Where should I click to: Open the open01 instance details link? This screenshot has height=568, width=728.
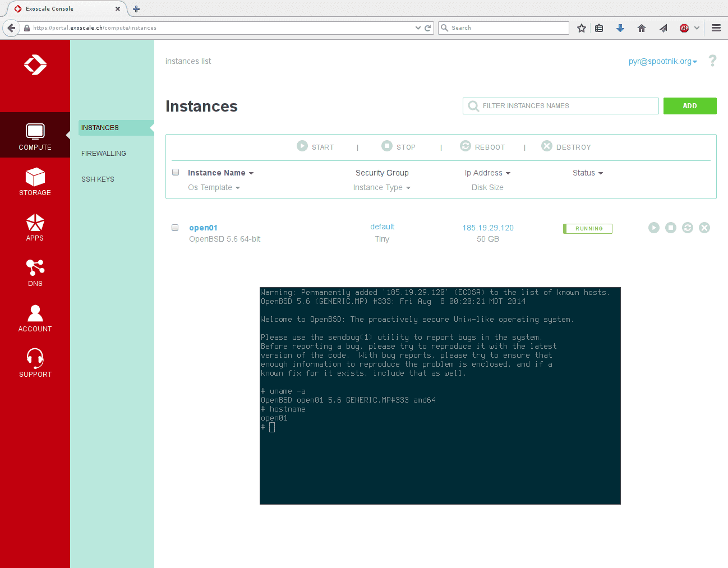click(203, 228)
